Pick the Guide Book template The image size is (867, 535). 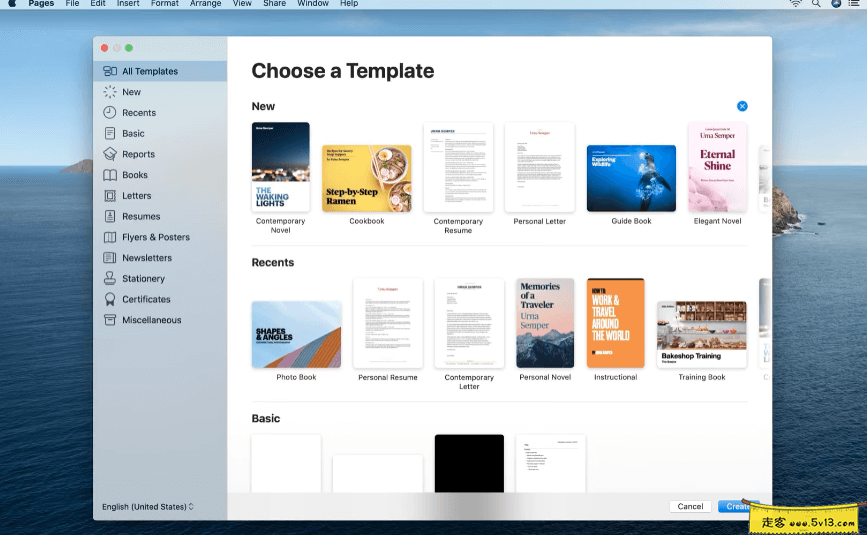tap(631, 178)
